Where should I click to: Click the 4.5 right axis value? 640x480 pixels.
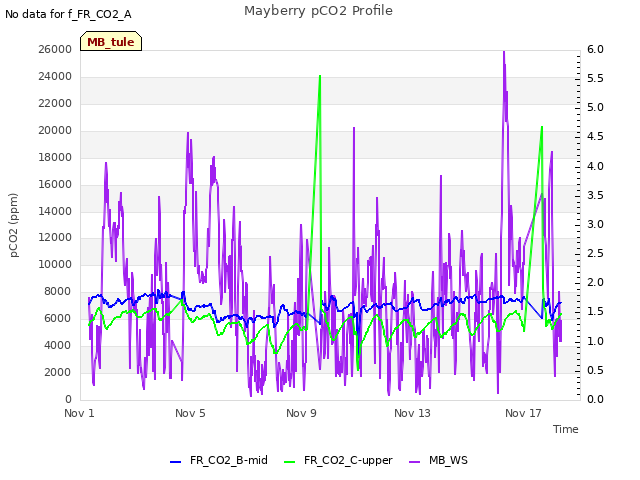pos(595,136)
